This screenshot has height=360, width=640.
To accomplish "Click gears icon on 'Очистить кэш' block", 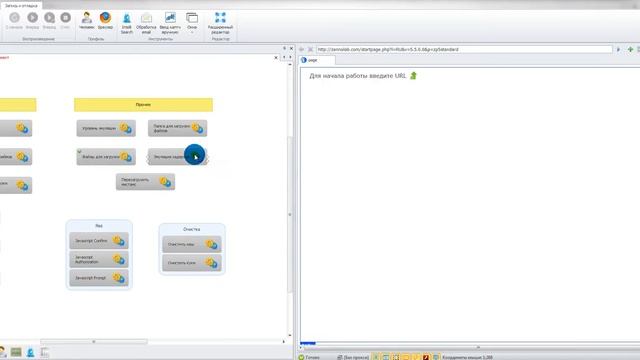I will 211,244.
